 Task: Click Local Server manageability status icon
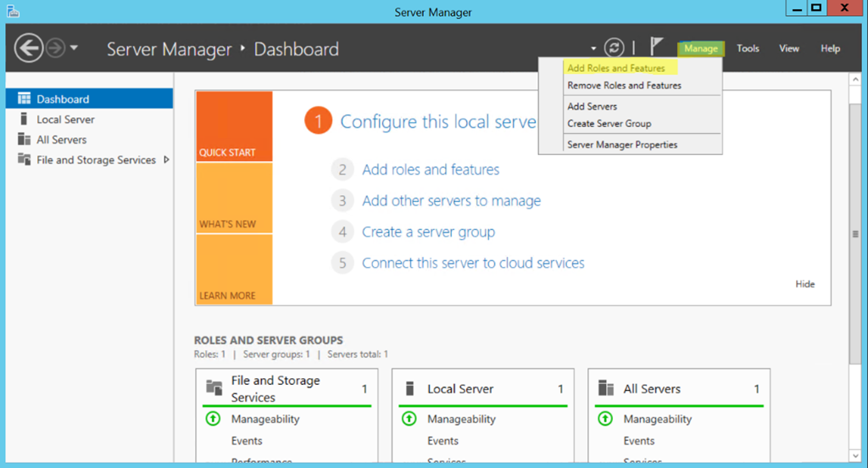pyautogui.click(x=409, y=419)
